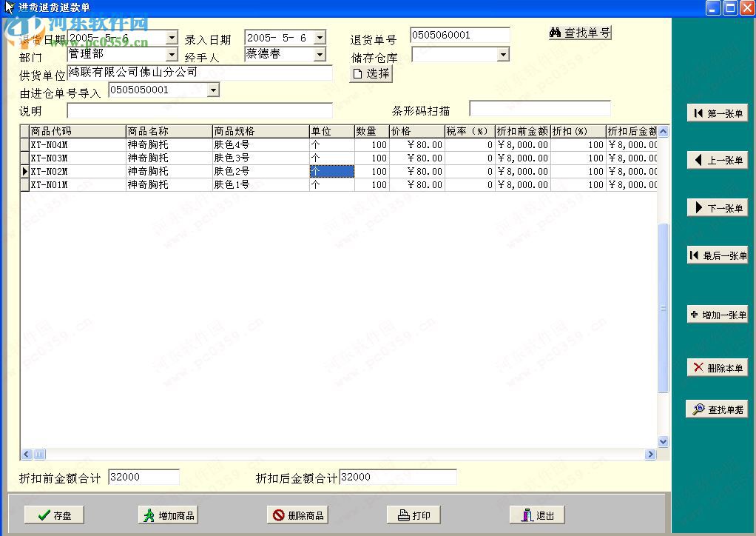Expand the 经手人 handler dropdown

pos(320,54)
